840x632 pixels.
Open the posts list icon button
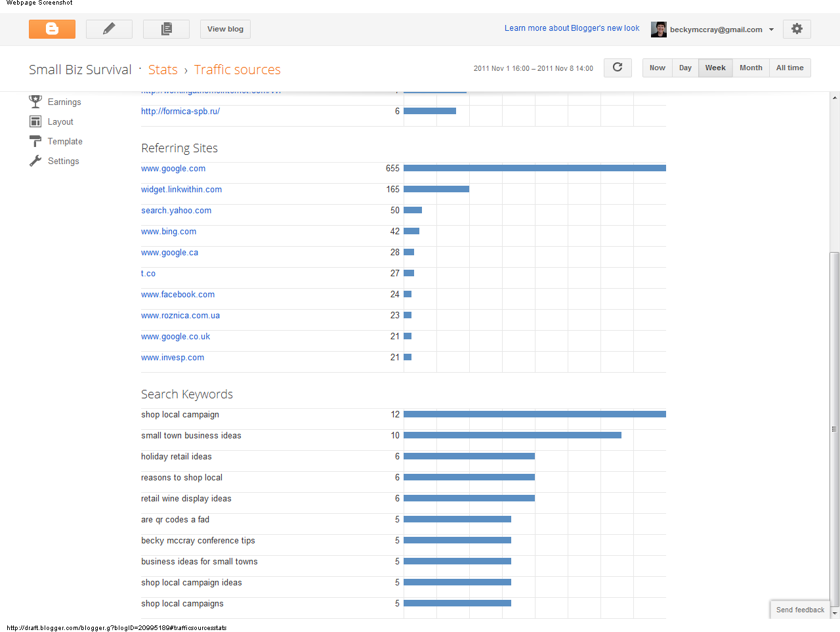point(166,29)
